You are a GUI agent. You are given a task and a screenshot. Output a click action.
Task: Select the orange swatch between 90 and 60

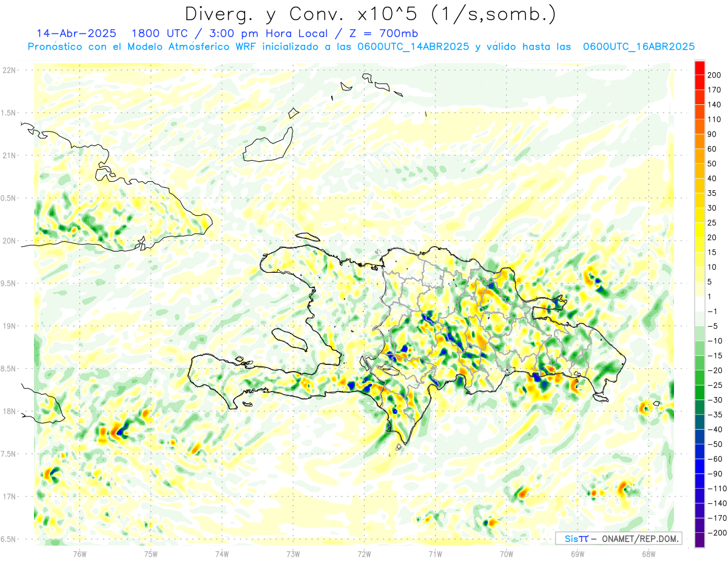(x=699, y=141)
